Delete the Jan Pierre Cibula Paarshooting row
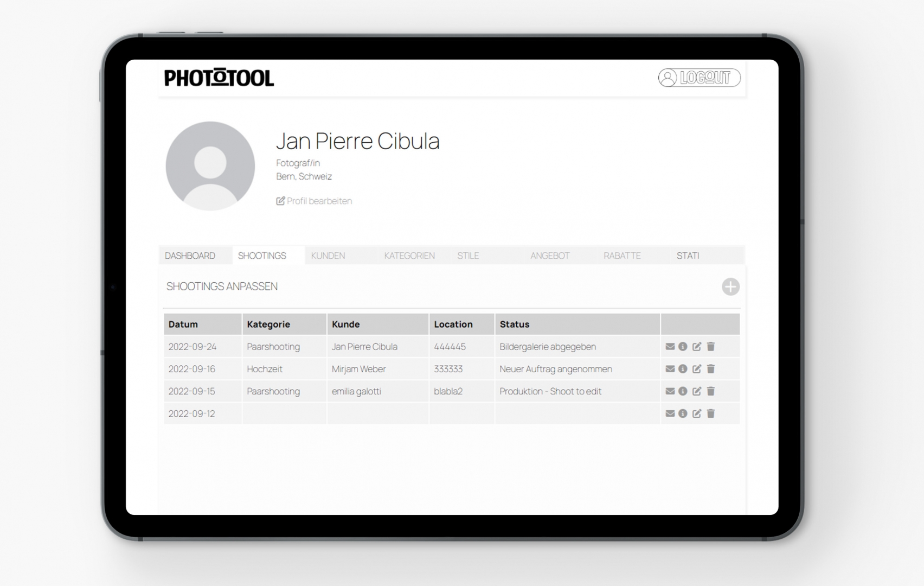 711,347
